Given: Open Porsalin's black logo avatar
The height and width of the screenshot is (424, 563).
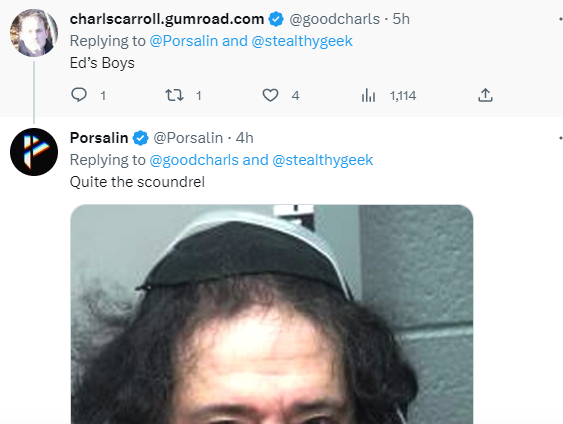Looking at the screenshot, I should click(x=34, y=152).
